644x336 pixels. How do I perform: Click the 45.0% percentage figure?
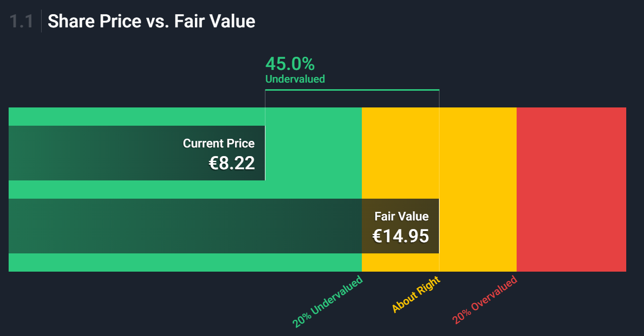(x=290, y=64)
